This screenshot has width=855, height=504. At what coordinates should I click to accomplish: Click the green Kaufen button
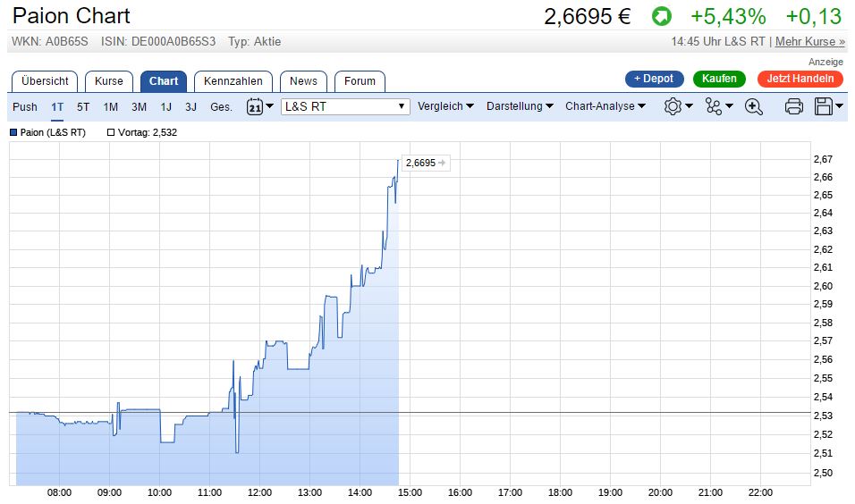(x=719, y=79)
